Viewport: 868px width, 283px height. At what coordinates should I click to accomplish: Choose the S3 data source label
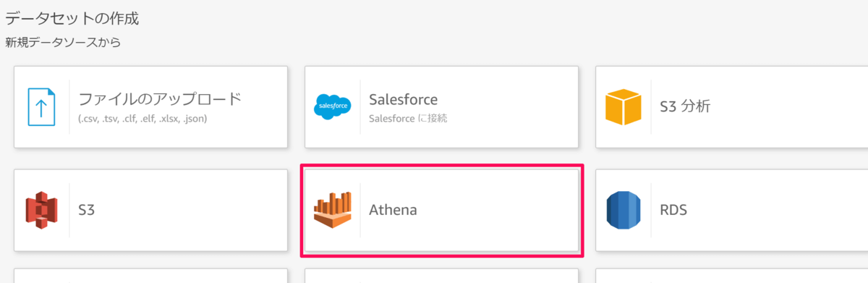(x=87, y=211)
